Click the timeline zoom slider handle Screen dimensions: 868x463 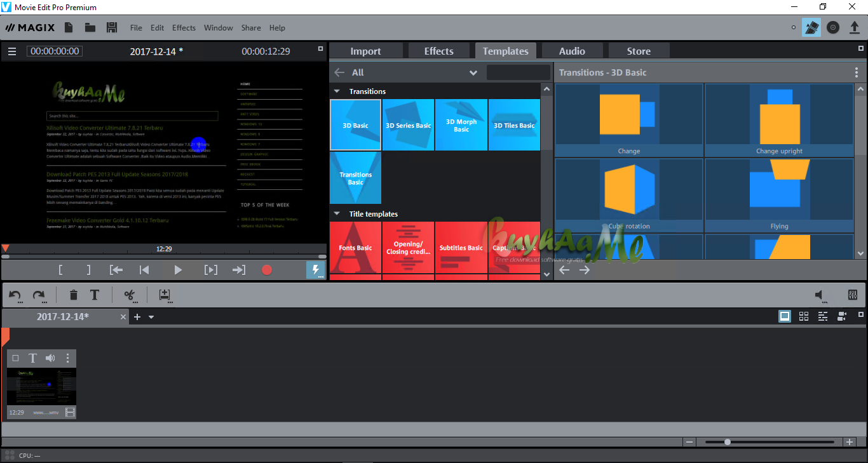coord(728,442)
